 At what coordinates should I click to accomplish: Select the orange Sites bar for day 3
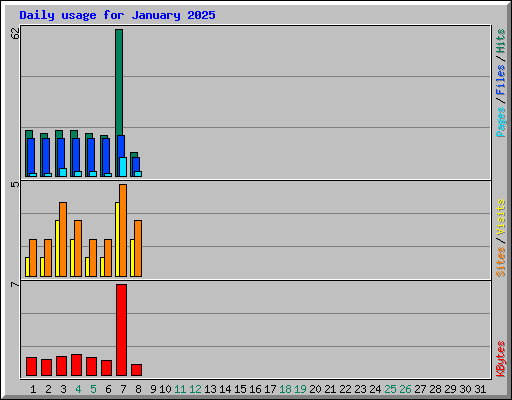63,239
